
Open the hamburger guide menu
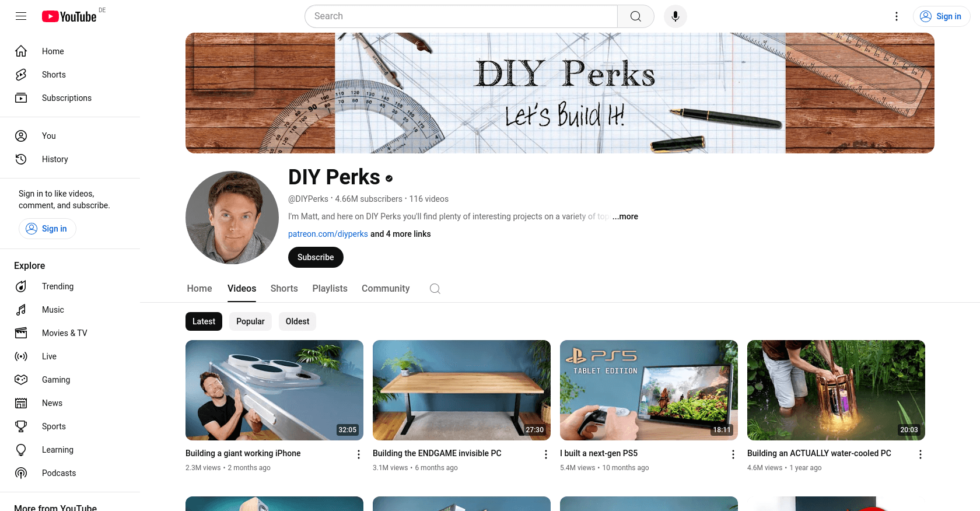point(21,16)
